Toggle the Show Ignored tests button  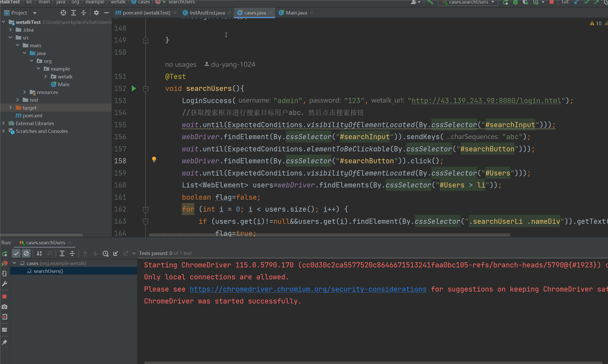[x=26, y=253]
